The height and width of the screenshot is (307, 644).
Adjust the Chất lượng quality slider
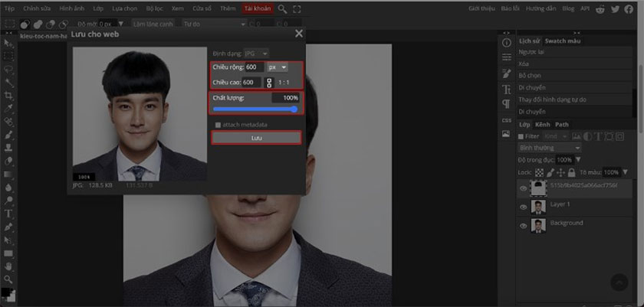255,109
